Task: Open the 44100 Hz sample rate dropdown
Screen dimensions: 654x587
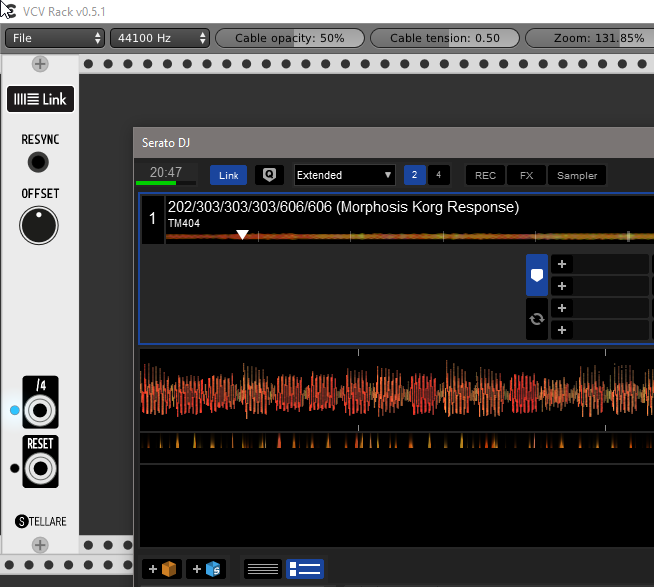Action: tap(160, 38)
